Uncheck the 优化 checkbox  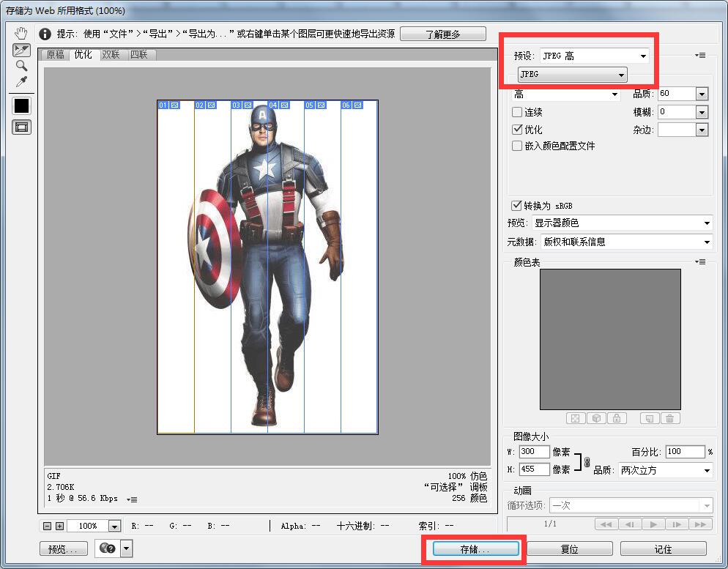pyautogui.click(x=517, y=130)
